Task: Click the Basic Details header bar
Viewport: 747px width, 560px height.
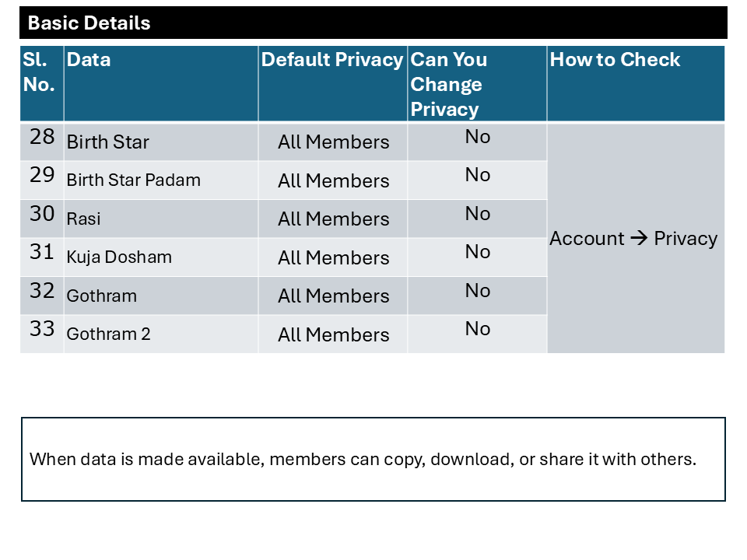Action: 373,23
